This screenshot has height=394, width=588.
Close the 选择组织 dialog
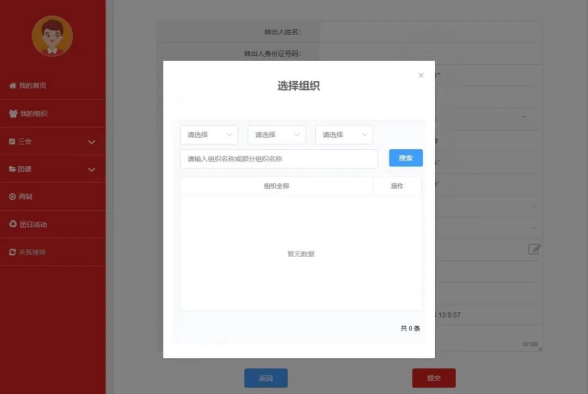(x=421, y=75)
